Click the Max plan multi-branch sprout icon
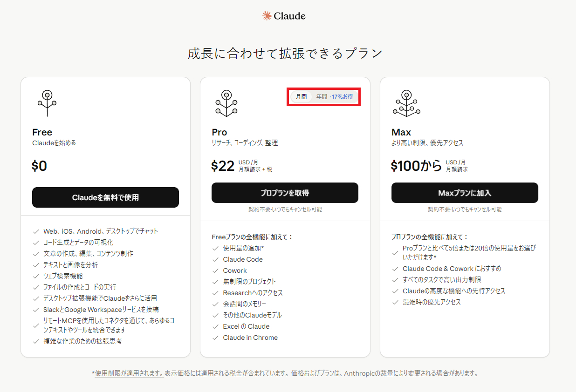 click(x=406, y=103)
